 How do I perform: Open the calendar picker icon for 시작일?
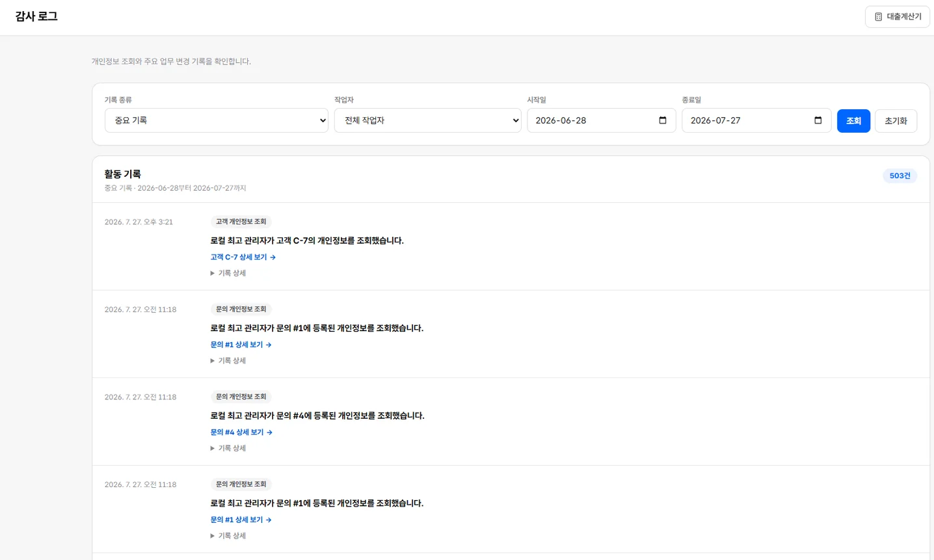pos(663,120)
